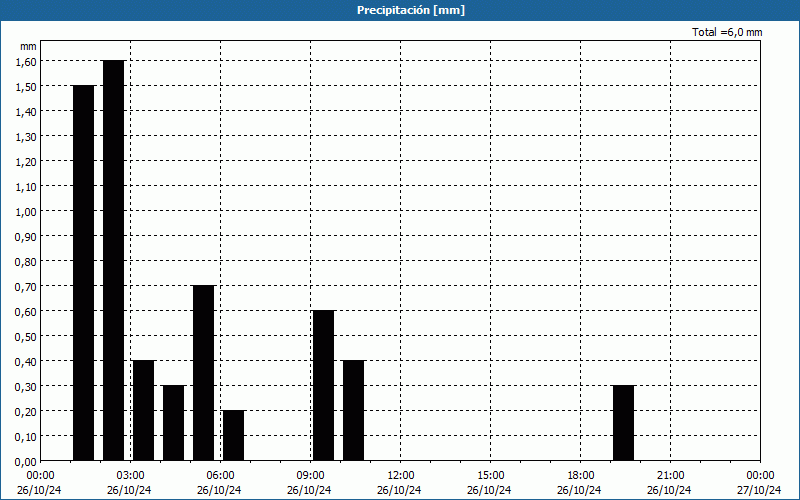The height and width of the screenshot is (500, 800).
Task: Click the lone bar between 18:00 and 21:00
Action: coord(623,423)
